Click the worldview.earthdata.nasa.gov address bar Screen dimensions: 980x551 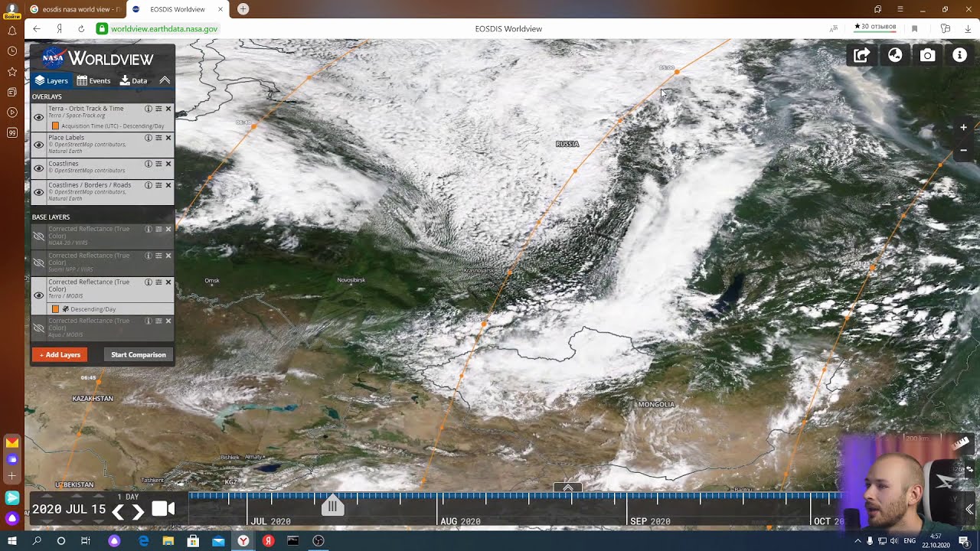point(164,28)
